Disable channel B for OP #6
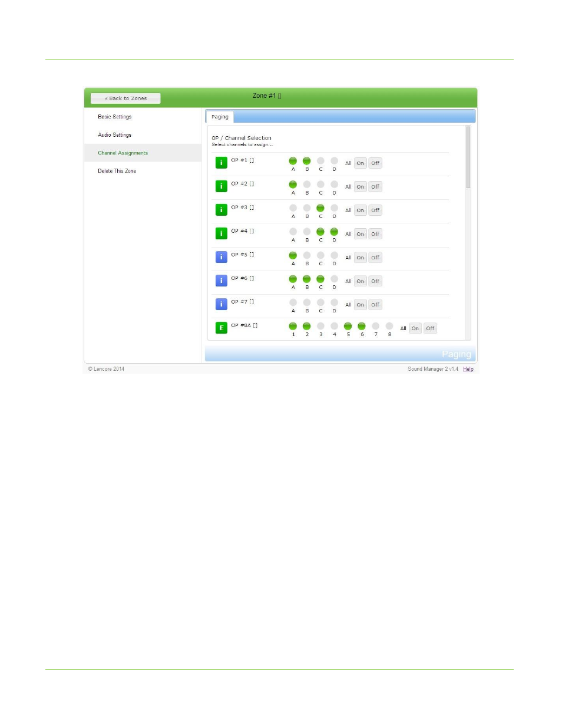Viewport: 562px width, 728px height. click(307, 279)
